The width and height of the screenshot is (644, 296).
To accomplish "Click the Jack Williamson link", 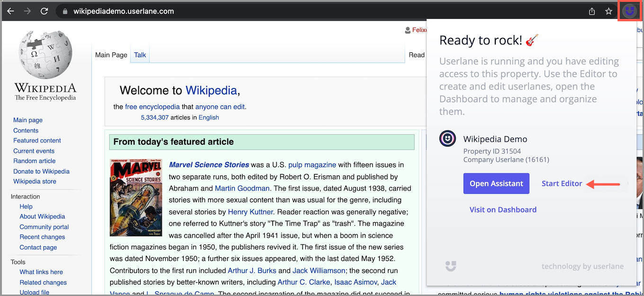I will [319, 270].
